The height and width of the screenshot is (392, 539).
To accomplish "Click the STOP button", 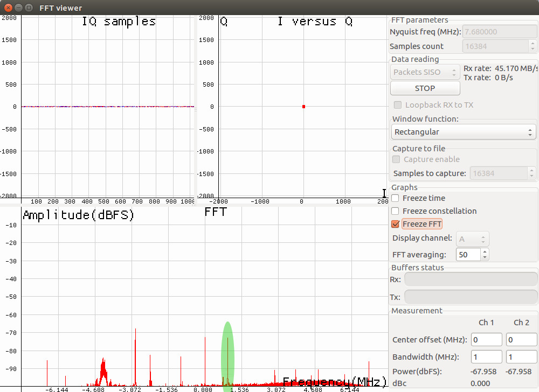I will (425, 88).
